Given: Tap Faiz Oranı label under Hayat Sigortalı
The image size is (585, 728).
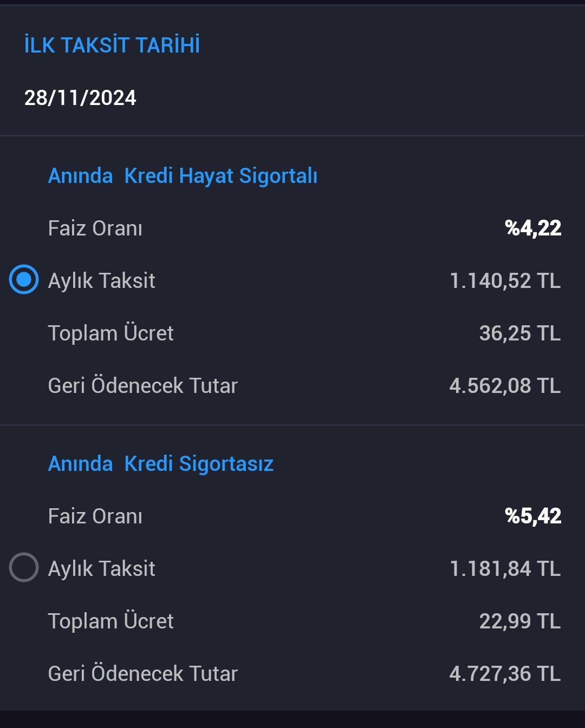Looking at the screenshot, I should coord(95,228).
